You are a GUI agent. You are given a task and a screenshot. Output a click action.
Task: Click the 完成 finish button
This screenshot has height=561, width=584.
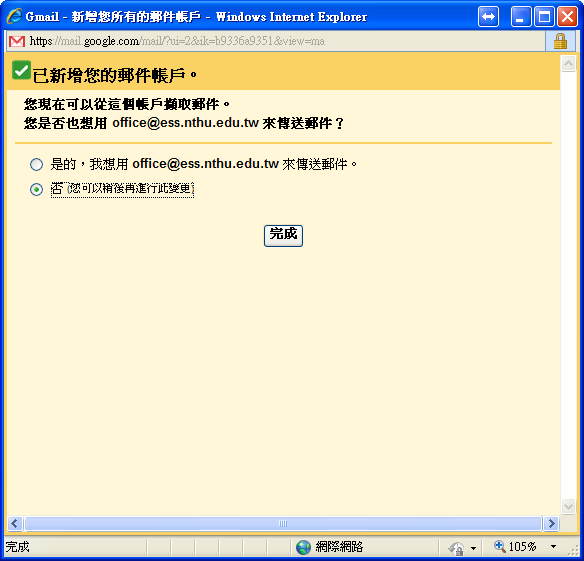tap(283, 235)
